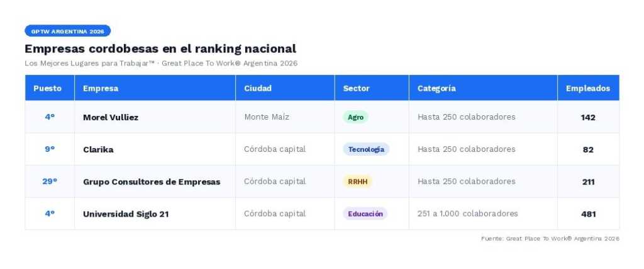Click the GPTW ARGENTINA 2026 badge
Viewport: 644px width, 269px height.
(68, 31)
